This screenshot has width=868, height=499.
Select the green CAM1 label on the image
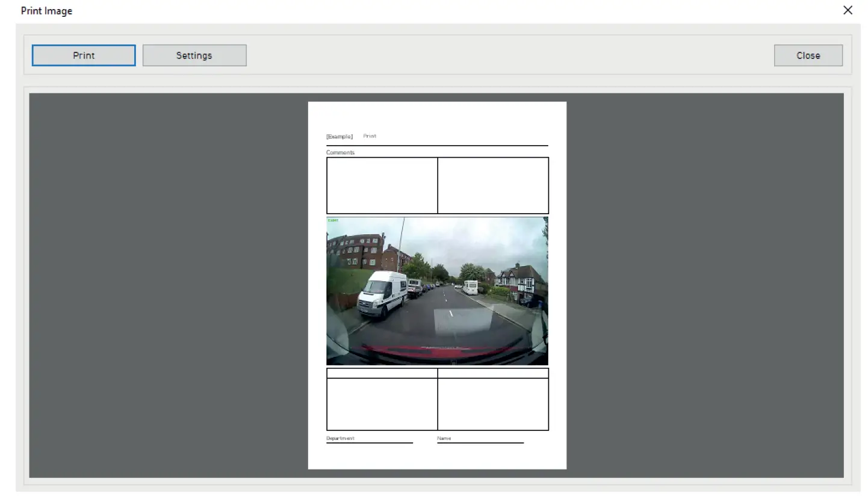click(332, 220)
